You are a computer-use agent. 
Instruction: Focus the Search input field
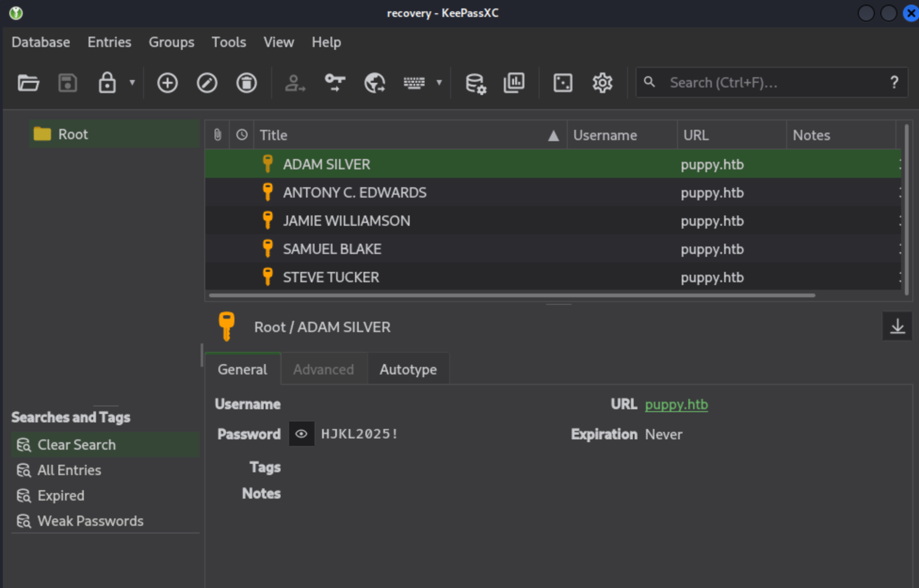point(772,83)
